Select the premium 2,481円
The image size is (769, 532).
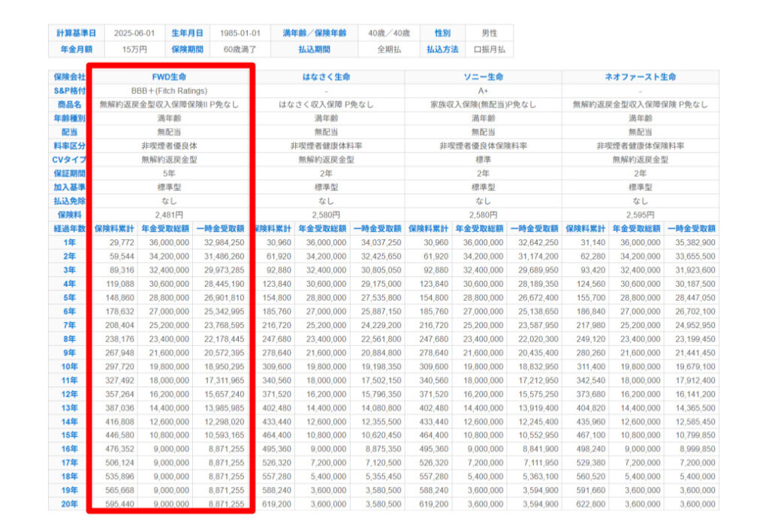point(169,215)
